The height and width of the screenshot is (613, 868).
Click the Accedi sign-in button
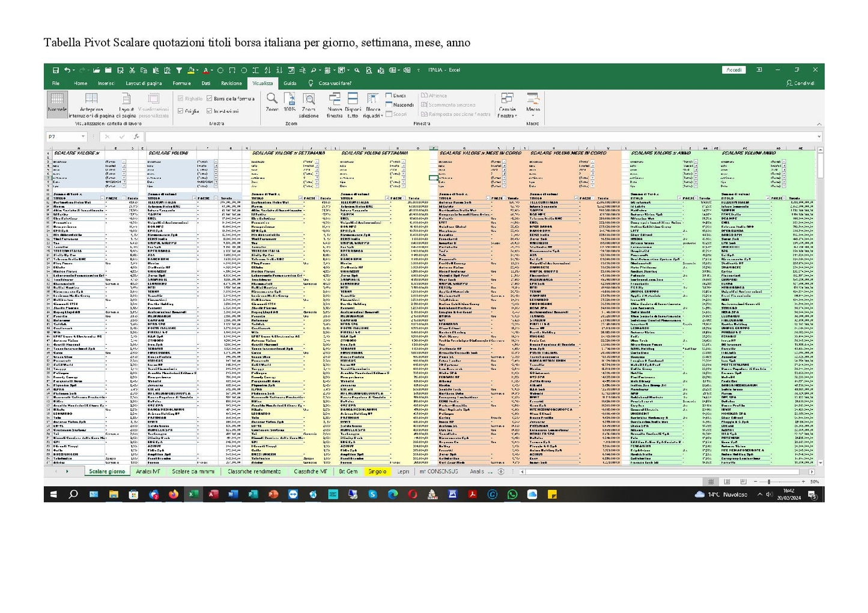click(733, 70)
